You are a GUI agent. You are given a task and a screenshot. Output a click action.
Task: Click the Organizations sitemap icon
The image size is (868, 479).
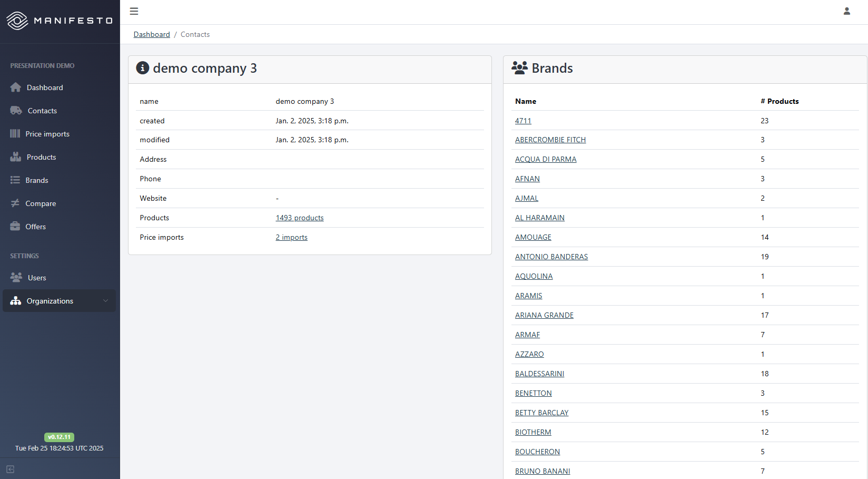16,301
